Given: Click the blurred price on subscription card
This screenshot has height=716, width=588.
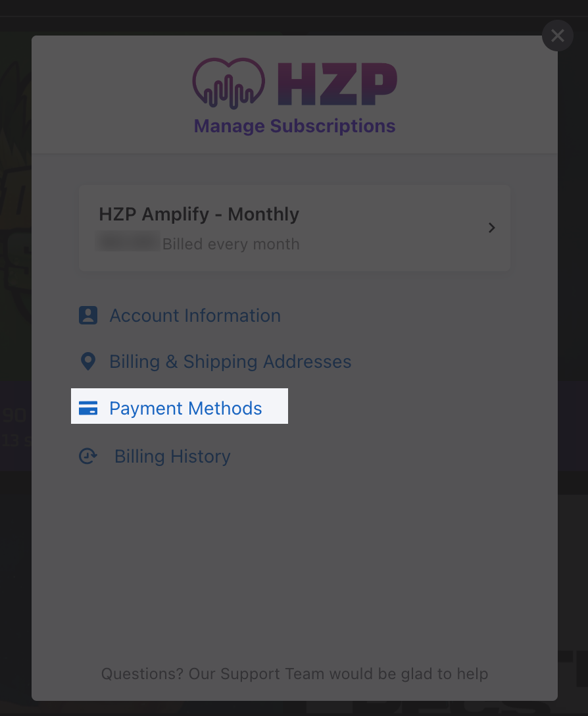Looking at the screenshot, I should pyautogui.click(x=128, y=242).
